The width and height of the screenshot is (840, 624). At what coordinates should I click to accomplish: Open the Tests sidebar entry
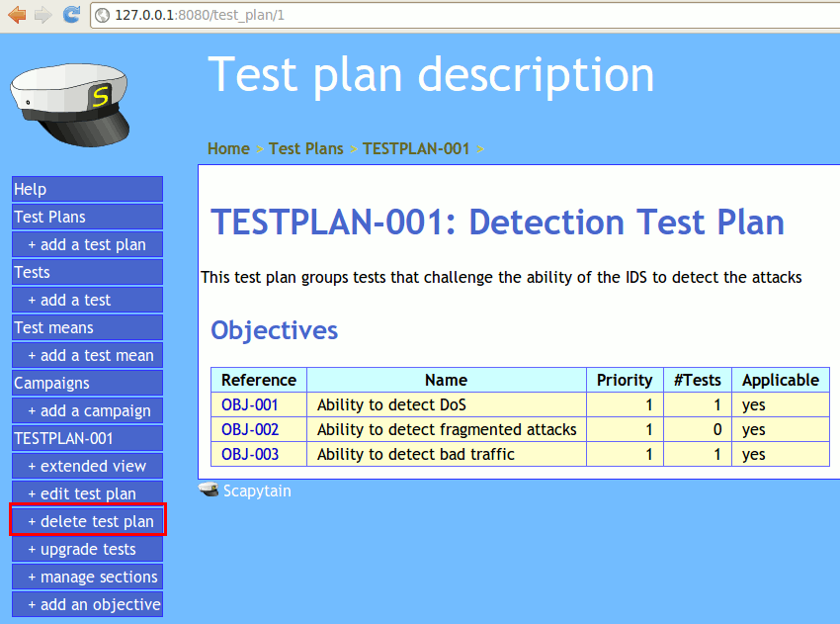tap(87, 272)
